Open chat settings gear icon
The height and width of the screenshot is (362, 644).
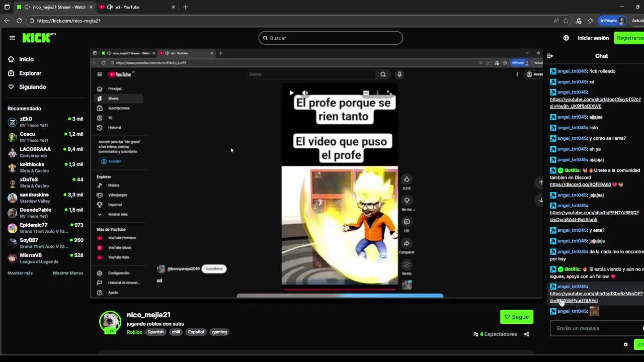point(625,344)
